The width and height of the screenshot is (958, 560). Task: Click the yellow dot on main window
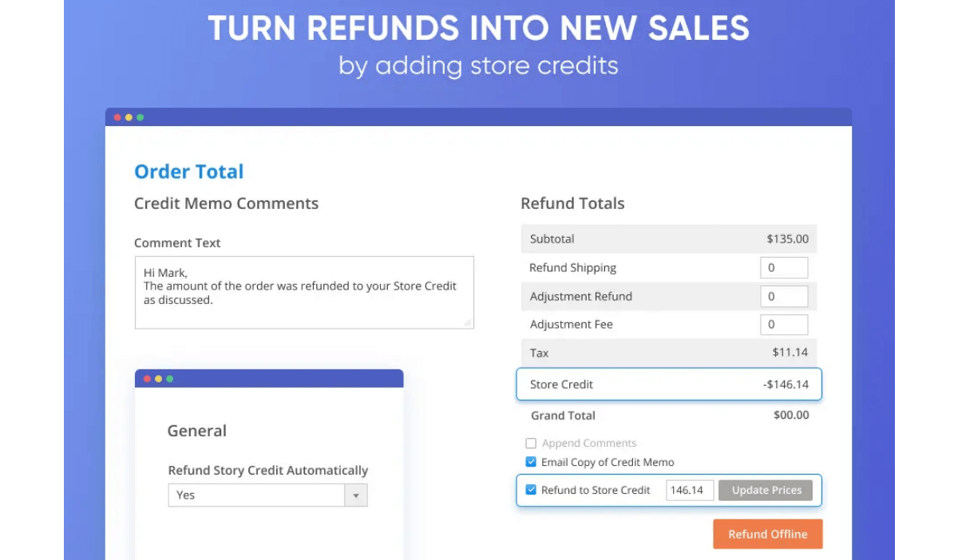click(129, 117)
